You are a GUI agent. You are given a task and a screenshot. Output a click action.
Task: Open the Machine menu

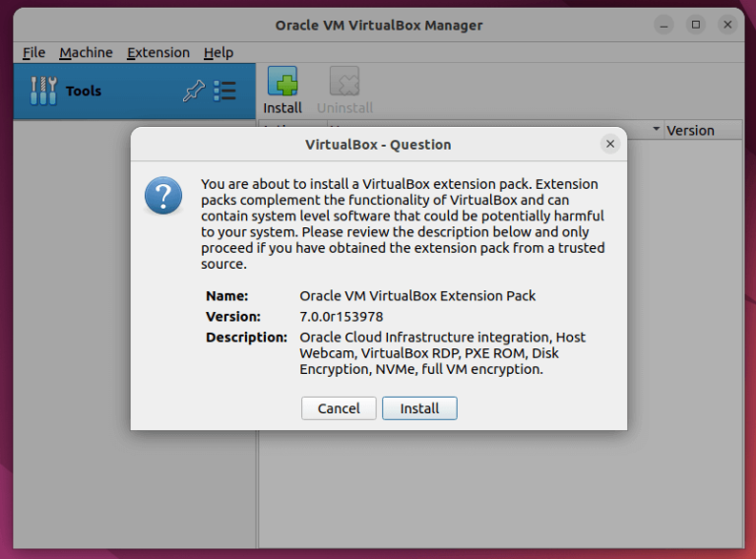(x=86, y=53)
